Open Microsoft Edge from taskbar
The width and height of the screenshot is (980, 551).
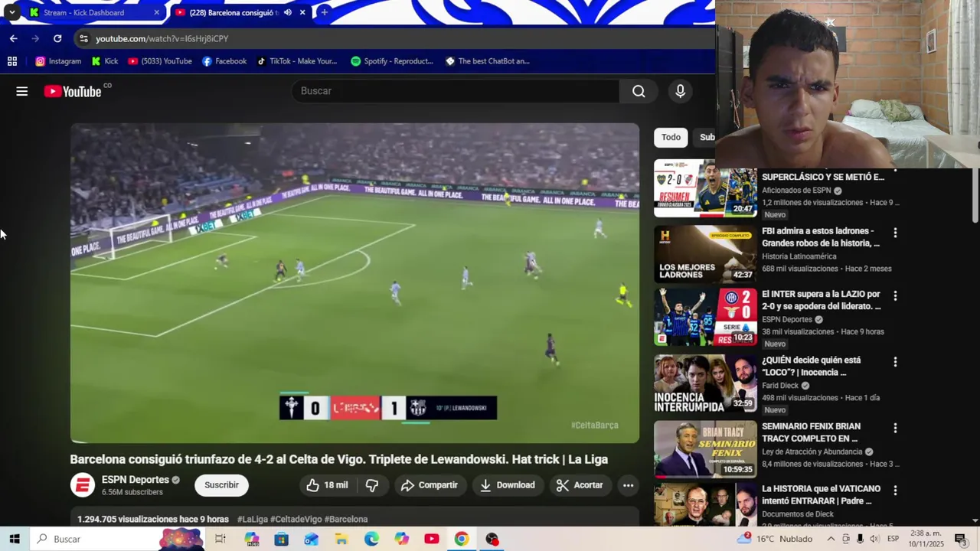pyautogui.click(x=371, y=539)
